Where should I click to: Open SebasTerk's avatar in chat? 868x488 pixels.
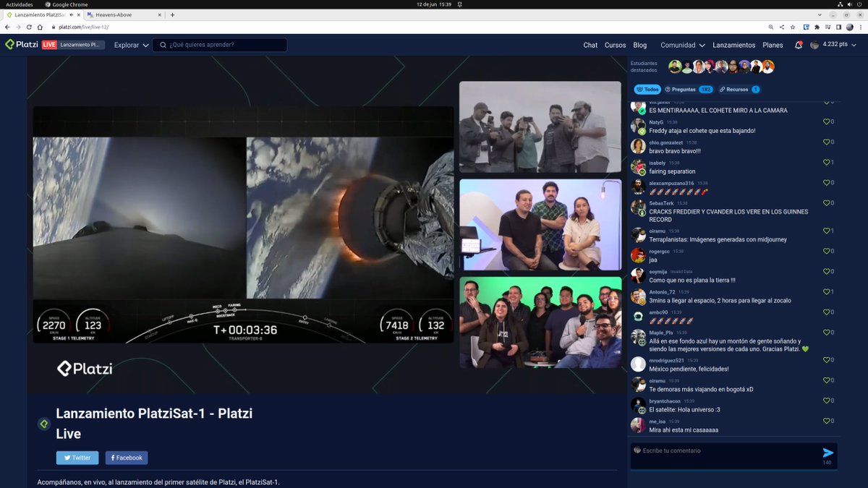[x=638, y=207]
